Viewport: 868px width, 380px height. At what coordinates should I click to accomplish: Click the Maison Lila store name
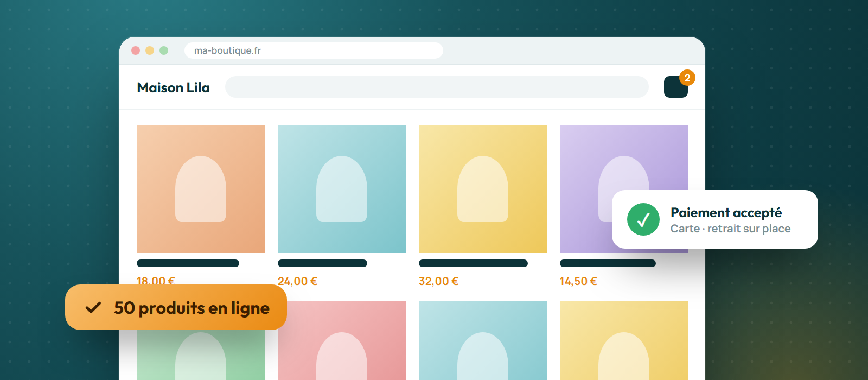173,87
